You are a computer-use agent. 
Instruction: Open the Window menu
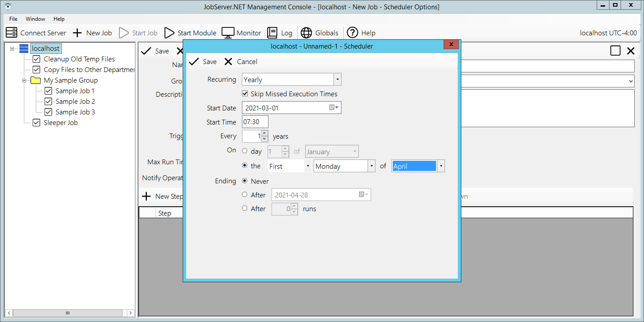point(35,19)
